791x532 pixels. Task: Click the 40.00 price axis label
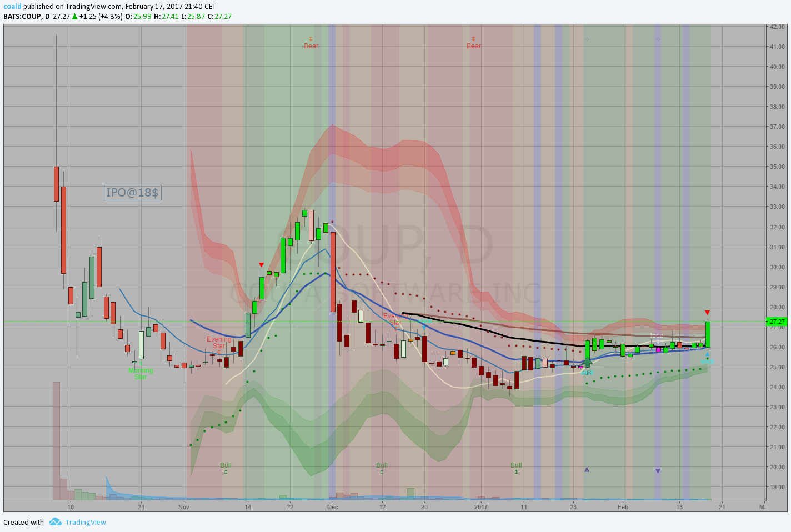(777, 67)
